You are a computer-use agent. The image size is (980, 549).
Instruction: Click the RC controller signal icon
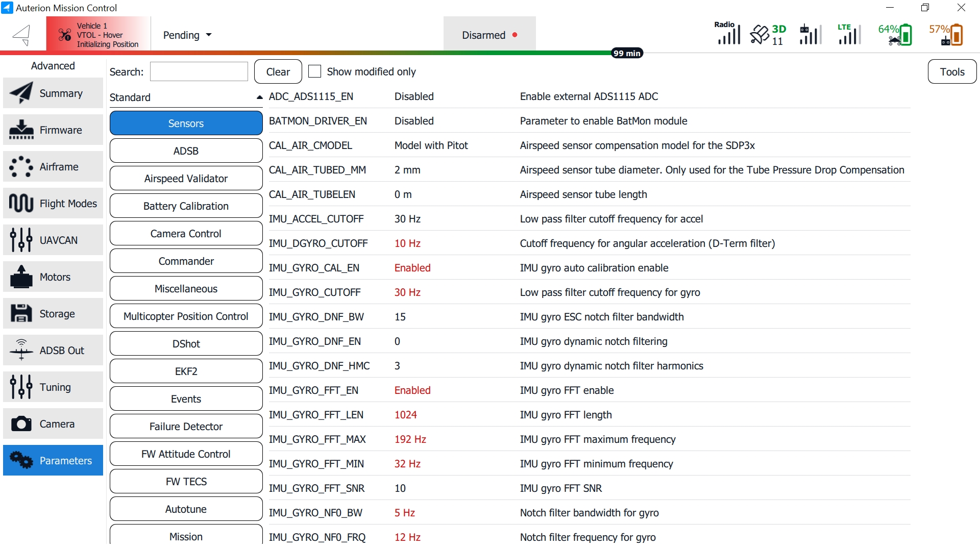810,34
